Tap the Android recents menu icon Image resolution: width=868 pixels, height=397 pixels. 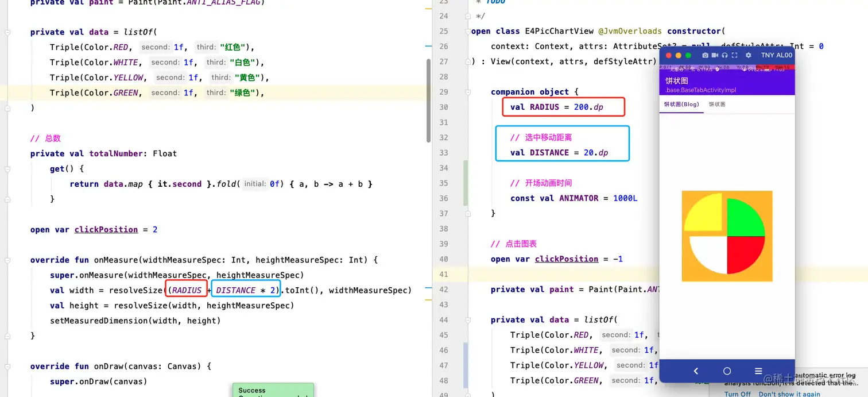758,371
